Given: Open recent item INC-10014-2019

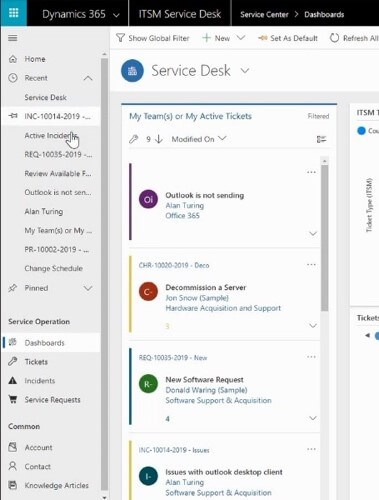Looking at the screenshot, I should tap(57, 116).
